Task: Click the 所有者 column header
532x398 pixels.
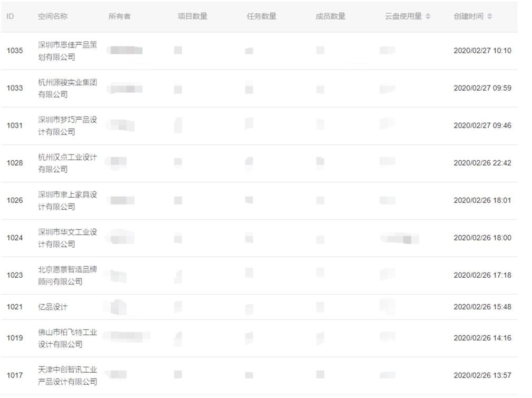Action: (120, 16)
